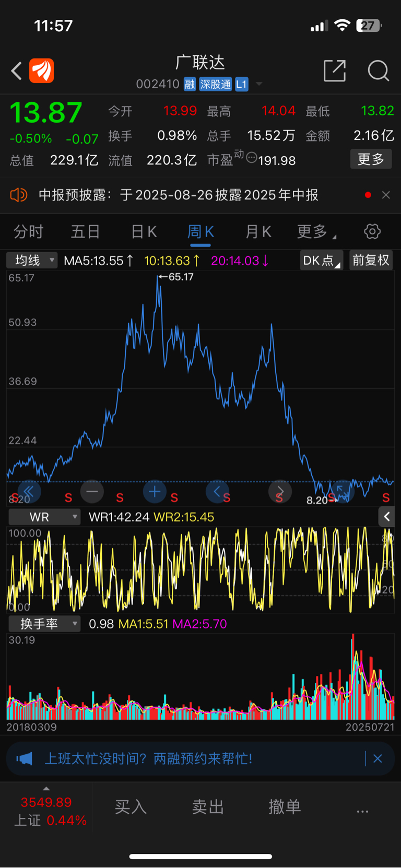Image resolution: width=401 pixels, height=868 pixels.
Task: Switch to the 日K tab
Action: 144,231
